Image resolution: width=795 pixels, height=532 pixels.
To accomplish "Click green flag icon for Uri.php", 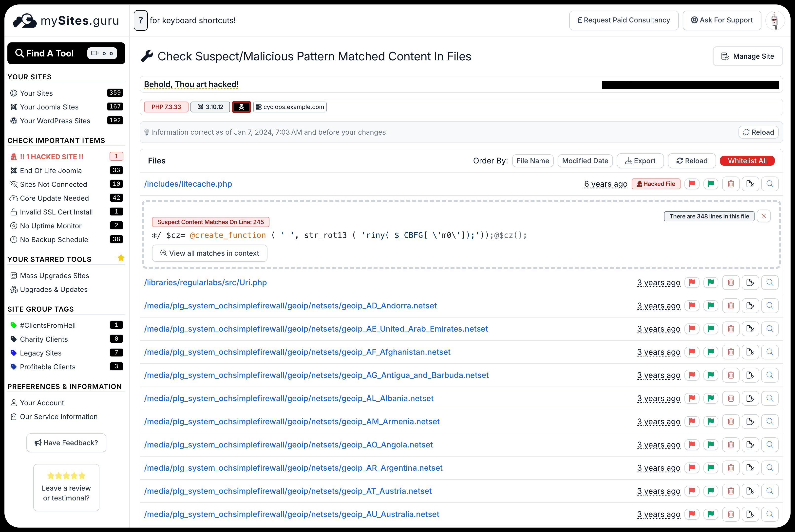I will (710, 283).
